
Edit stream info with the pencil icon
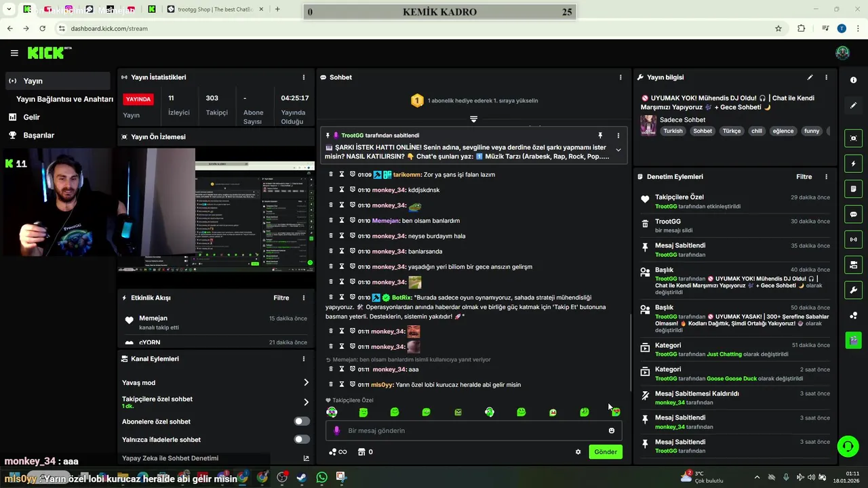810,77
